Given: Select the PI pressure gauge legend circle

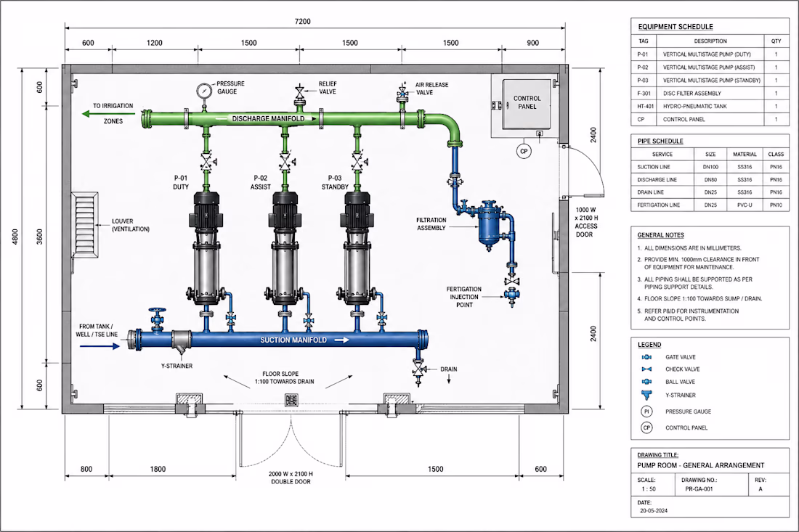Looking at the screenshot, I should pyautogui.click(x=646, y=412).
